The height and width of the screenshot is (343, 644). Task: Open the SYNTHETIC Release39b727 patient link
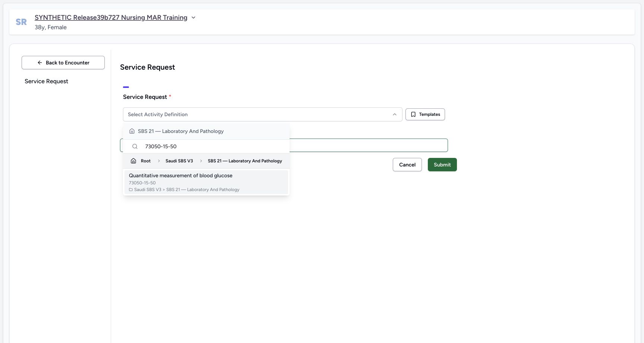click(111, 18)
